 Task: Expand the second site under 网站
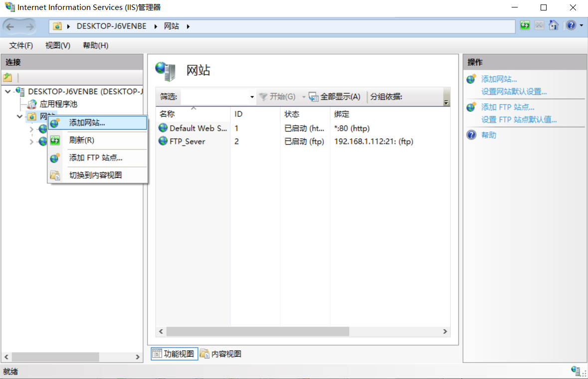pyautogui.click(x=31, y=142)
